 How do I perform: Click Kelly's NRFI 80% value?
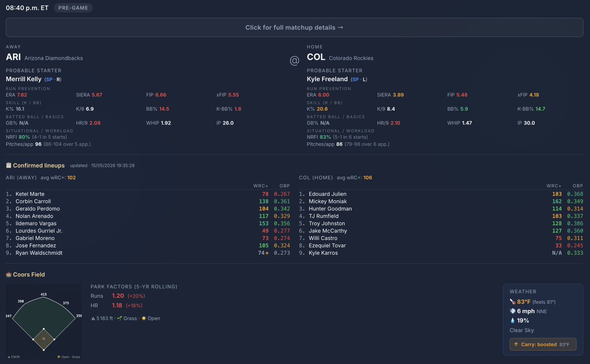pos(25,137)
